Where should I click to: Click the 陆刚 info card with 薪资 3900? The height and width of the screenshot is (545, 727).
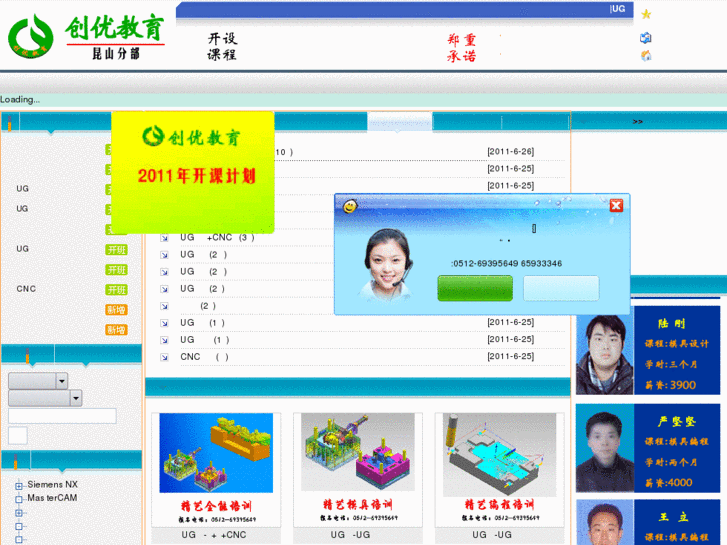[x=677, y=351]
